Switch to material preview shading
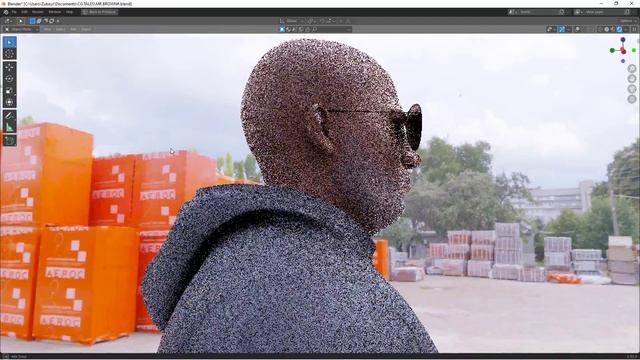 [613, 29]
